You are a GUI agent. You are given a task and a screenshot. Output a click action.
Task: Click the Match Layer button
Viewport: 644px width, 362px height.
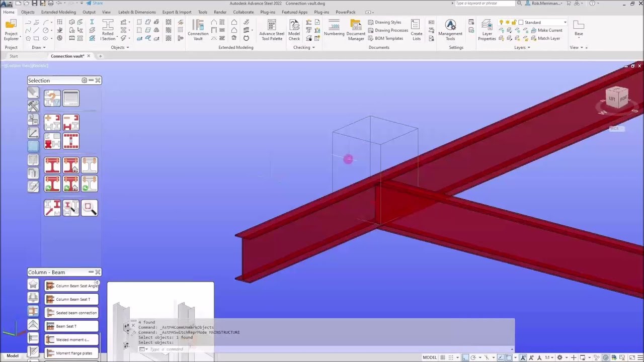pos(545,38)
